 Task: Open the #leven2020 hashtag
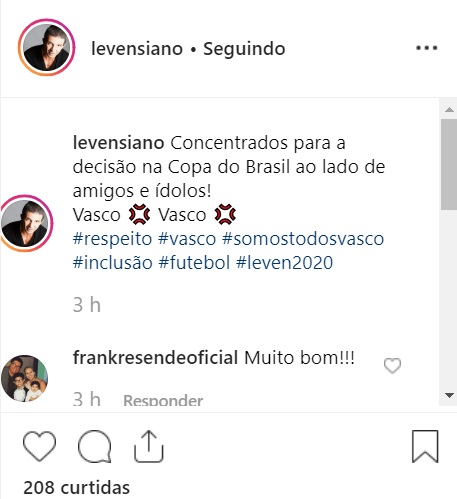(x=284, y=262)
